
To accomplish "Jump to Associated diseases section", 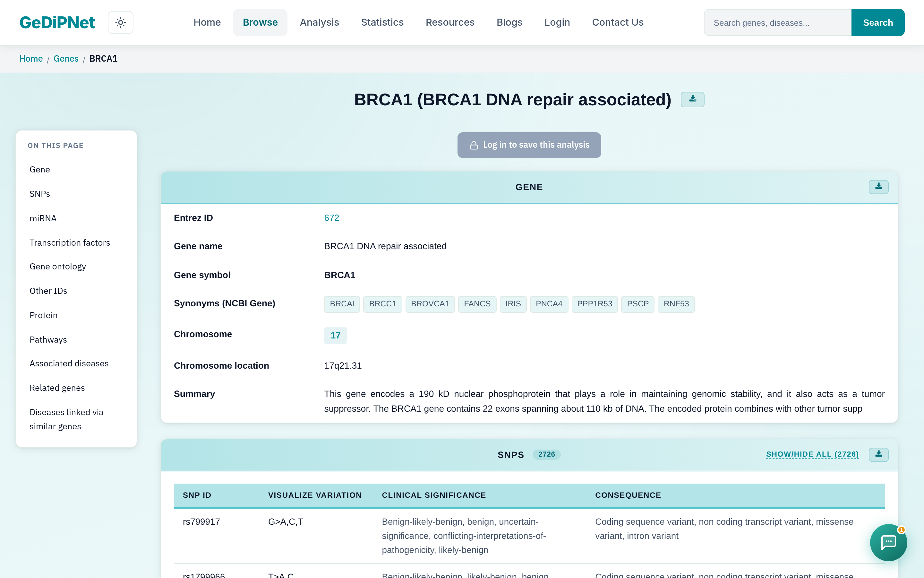I will click(76, 363).
